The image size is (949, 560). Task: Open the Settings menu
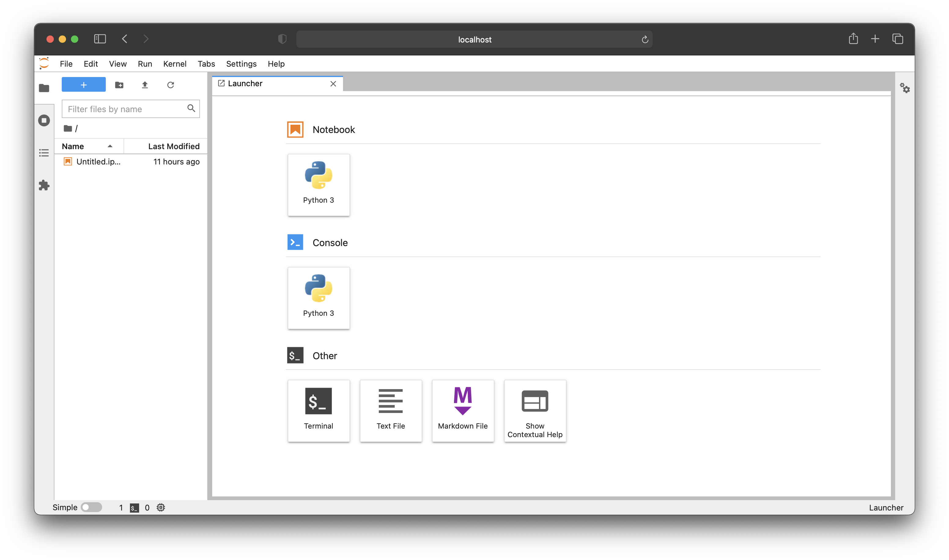(241, 64)
